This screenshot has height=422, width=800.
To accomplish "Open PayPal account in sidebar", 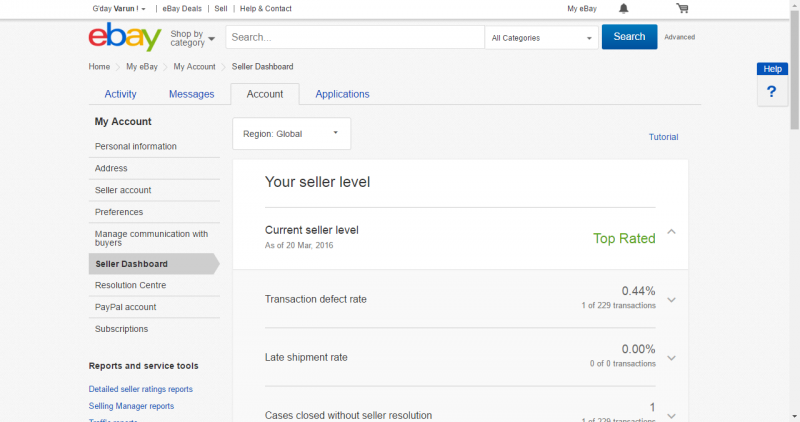I will 126,307.
